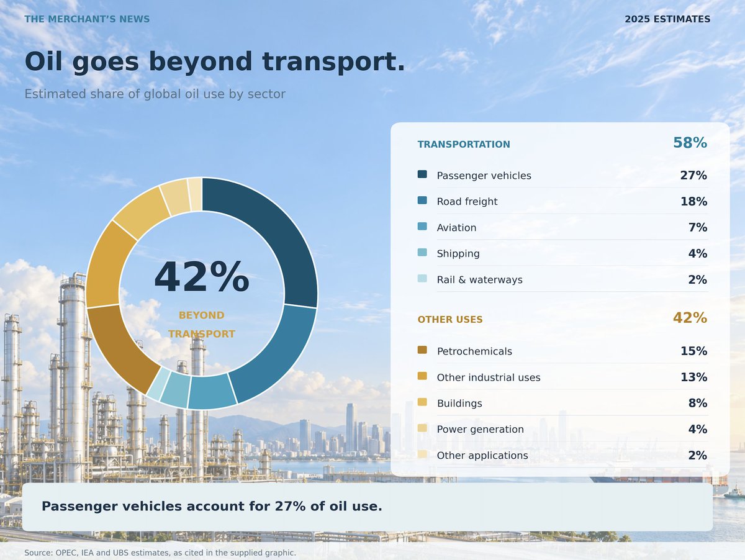Click the Passenger vehicles legend color swatch
Viewport: 745px width, 560px height.
422,175
